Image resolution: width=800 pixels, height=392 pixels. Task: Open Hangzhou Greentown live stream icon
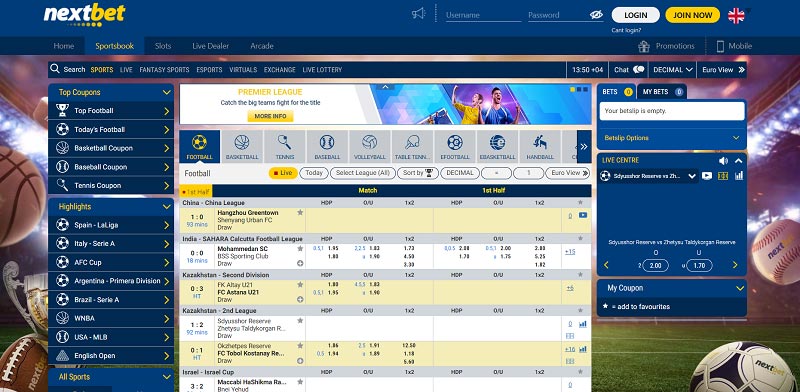pos(583,215)
